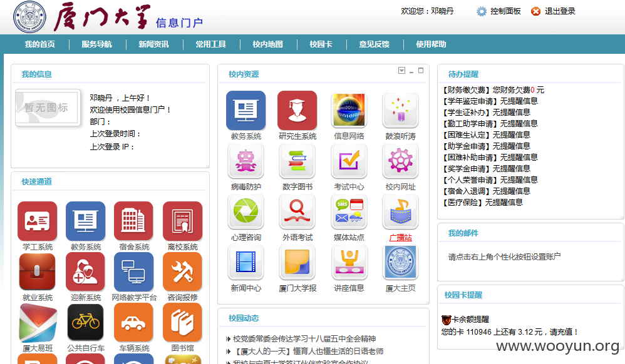Click the 暂无图标 profile image placeholder
Viewport: 625px width, 364px height.
pos(47,108)
